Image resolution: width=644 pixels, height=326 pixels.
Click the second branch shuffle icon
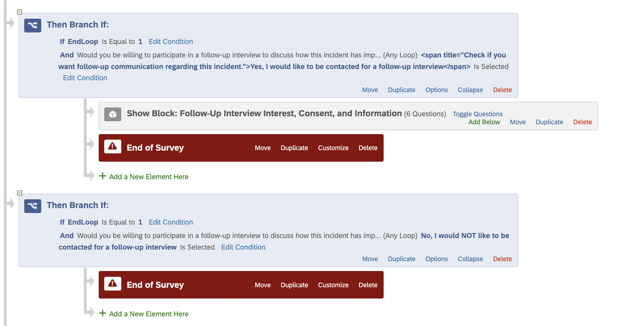point(33,206)
